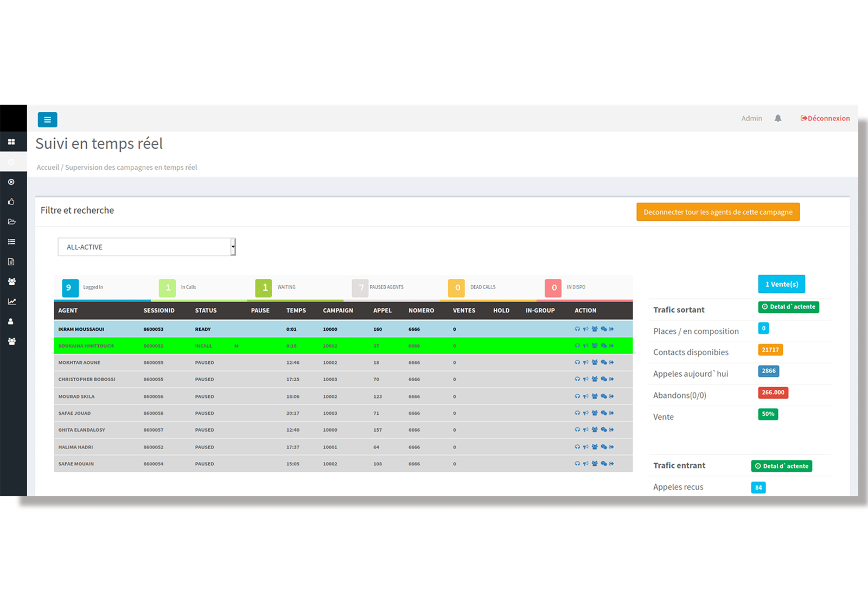Click Deconnecter tour les agents de cette campagne
The image size is (868, 609).
click(718, 212)
